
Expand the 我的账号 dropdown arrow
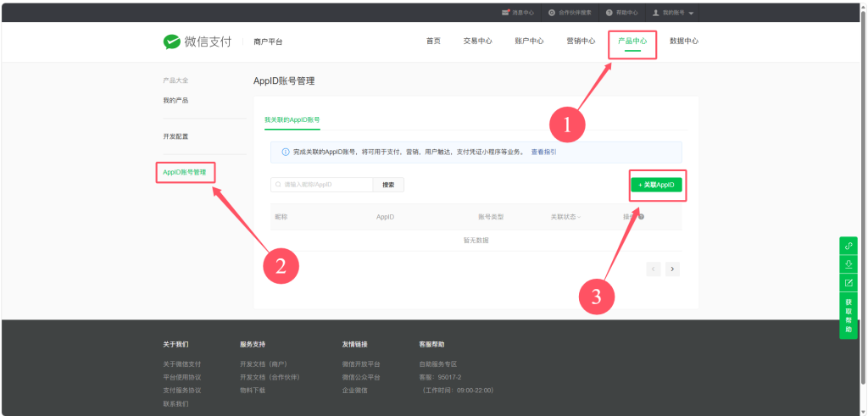[x=691, y=13]
